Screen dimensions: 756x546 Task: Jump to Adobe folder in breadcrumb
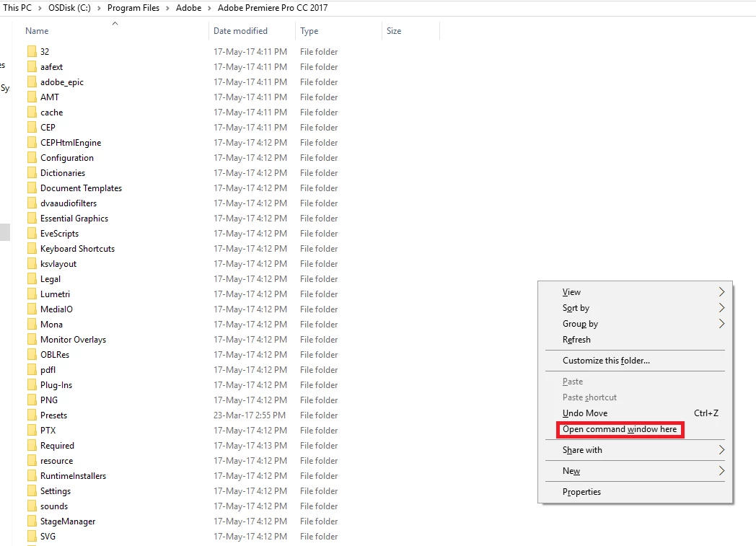pos(188,8)
